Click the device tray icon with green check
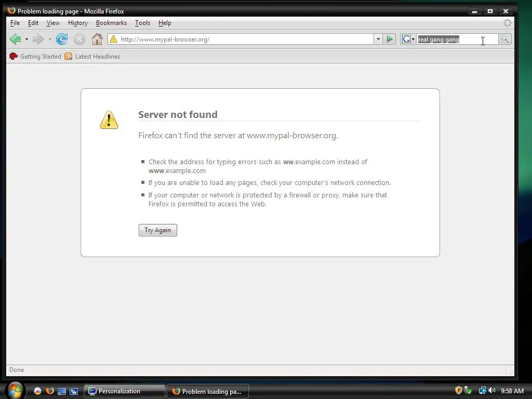Screen dimensions: 532x399 click(468, 391)
